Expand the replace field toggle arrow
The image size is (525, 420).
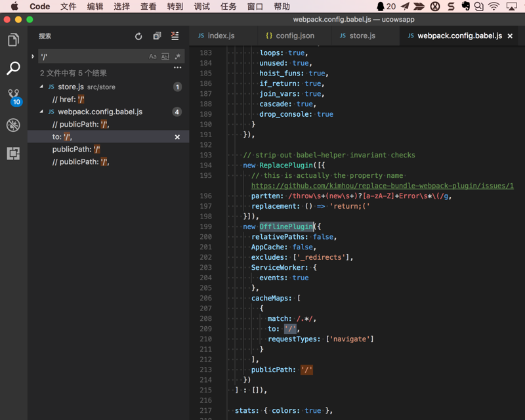tap(33, 56)
